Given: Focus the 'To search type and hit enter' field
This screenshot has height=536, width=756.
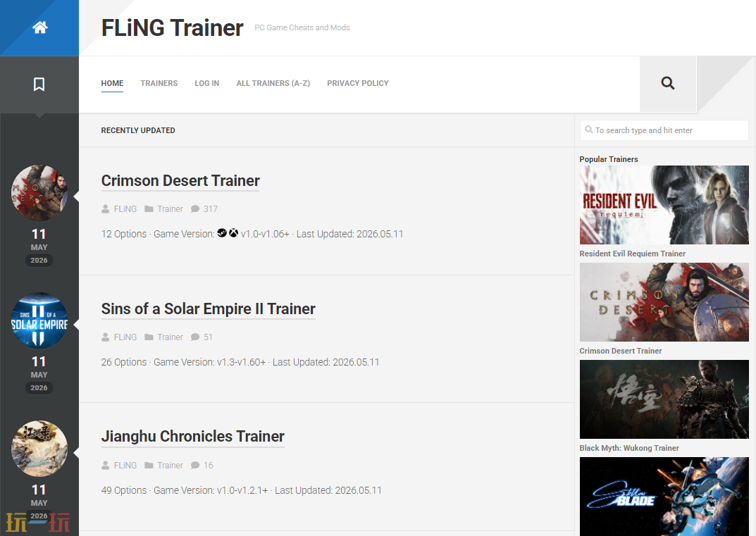Looking at the screenshot, I should pos(664,130).
